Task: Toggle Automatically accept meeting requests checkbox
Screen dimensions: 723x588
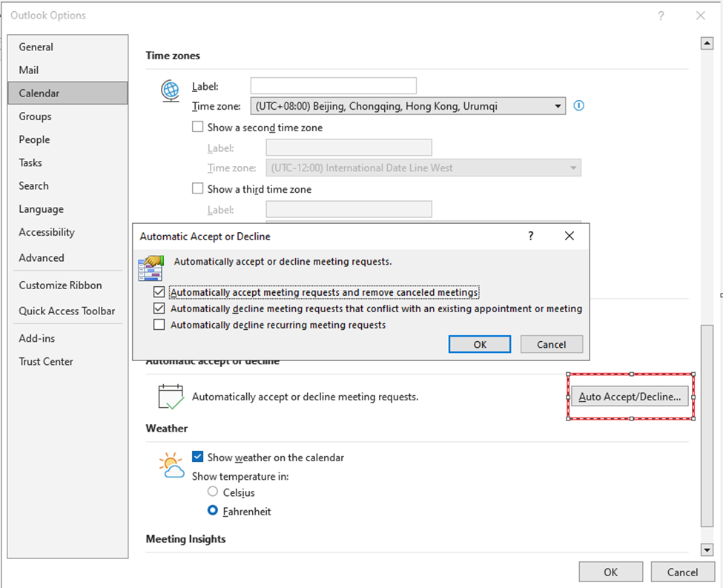Action: 159,292
